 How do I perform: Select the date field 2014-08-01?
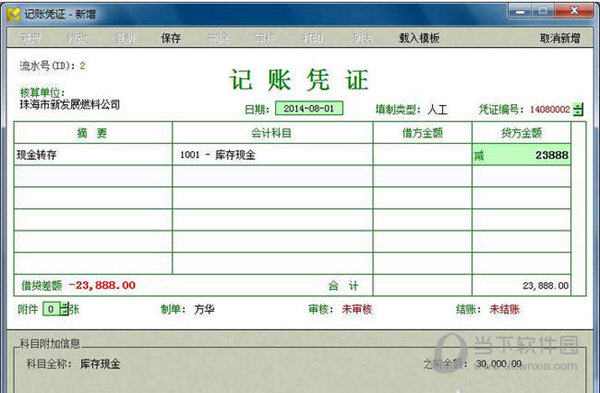pyautogui.click(x=309, y=108)
